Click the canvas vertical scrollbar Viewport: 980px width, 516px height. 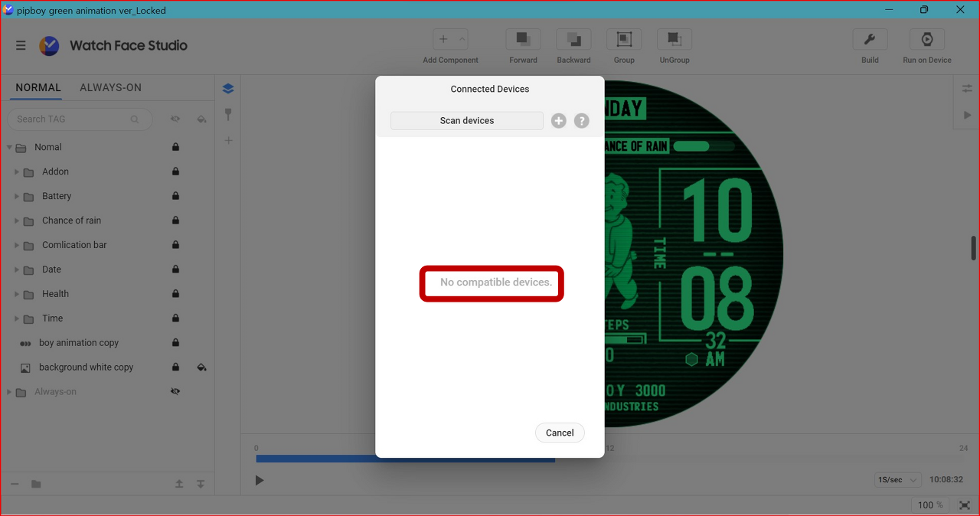pyautogui.click(x=974, y=248)
